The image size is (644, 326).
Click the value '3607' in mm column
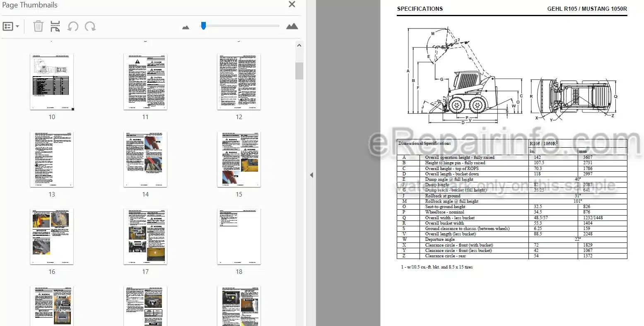588,157
